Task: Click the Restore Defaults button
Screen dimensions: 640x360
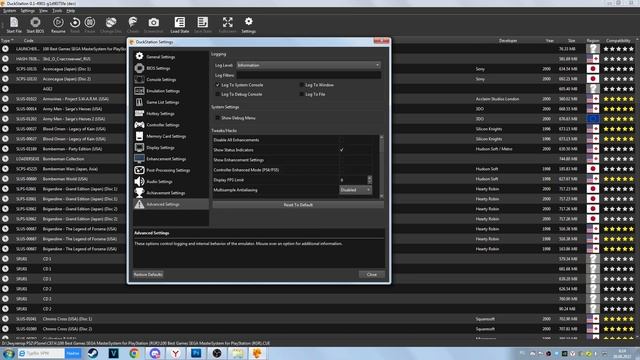Action: (x=148, y=274)
